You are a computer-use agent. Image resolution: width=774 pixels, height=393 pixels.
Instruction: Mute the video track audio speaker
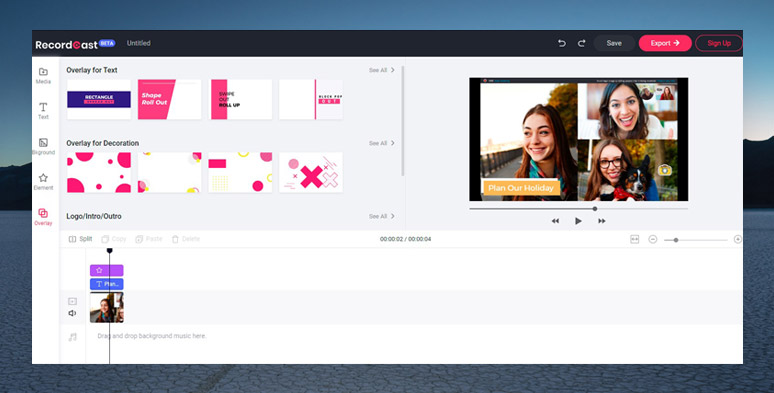73,313
